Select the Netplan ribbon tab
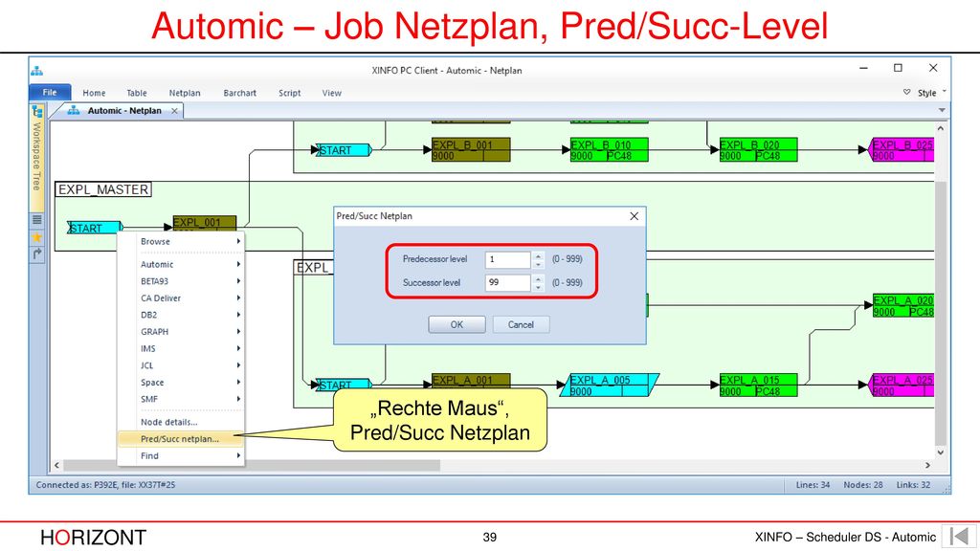This screenshot has height=551, width=980. click(x=185, y=93)
